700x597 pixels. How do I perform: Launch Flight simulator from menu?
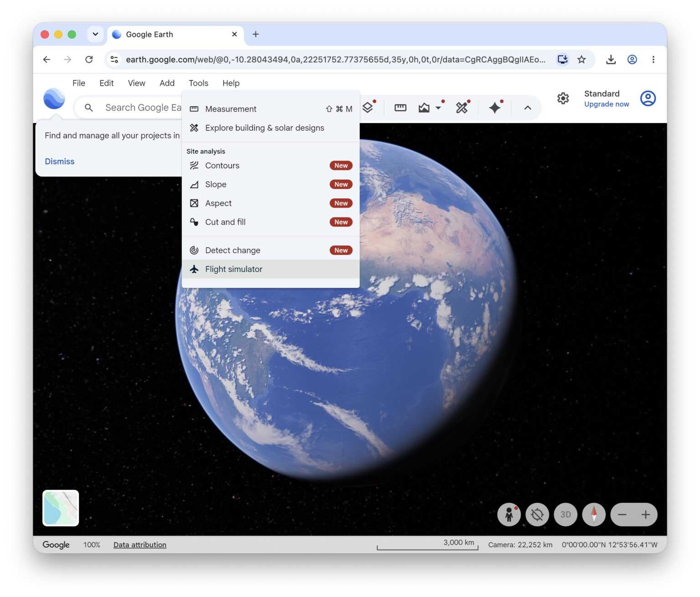(271, 269)
